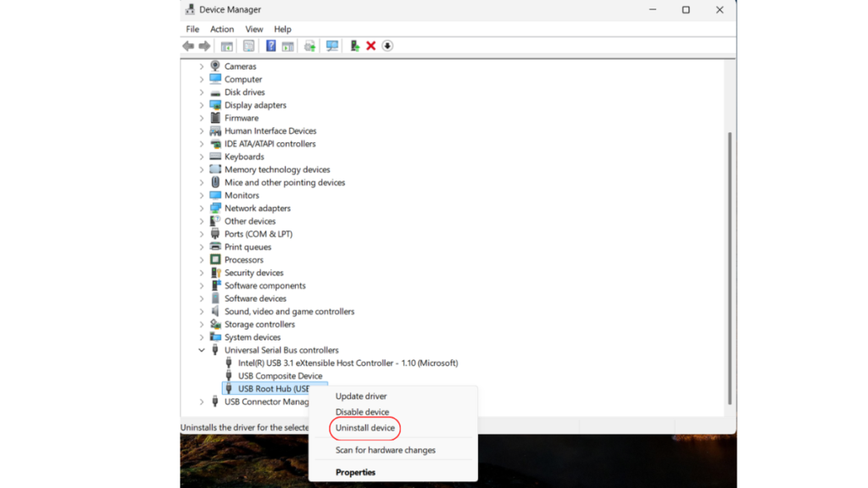Click the Update device driver toolbar icon
Screen dimensions: 868x488
309,46
